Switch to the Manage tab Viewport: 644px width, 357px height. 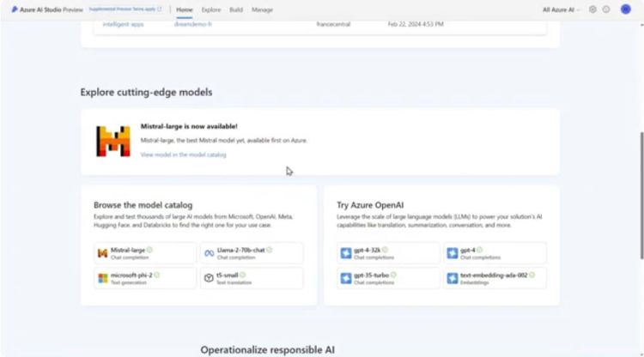pos(262,9)
